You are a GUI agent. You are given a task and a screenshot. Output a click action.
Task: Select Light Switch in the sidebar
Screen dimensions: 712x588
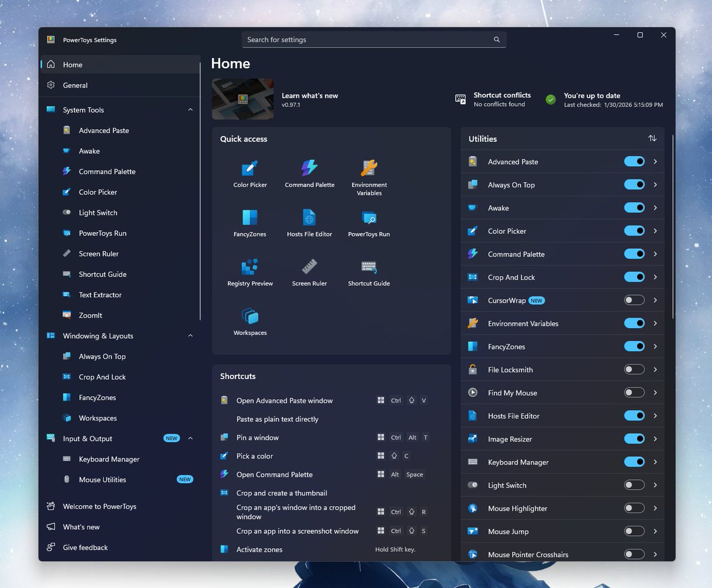pos(120,212)
